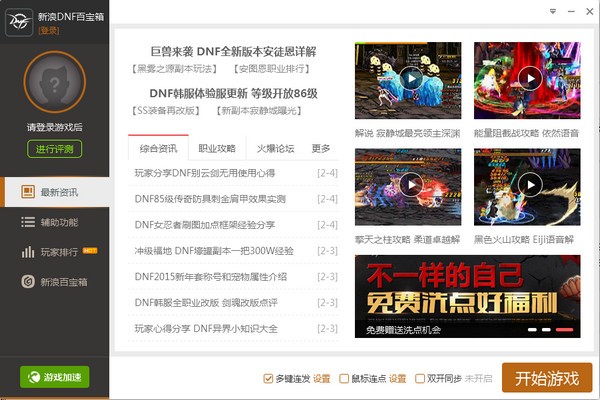Click the 进行评测 button

[54, 149]
